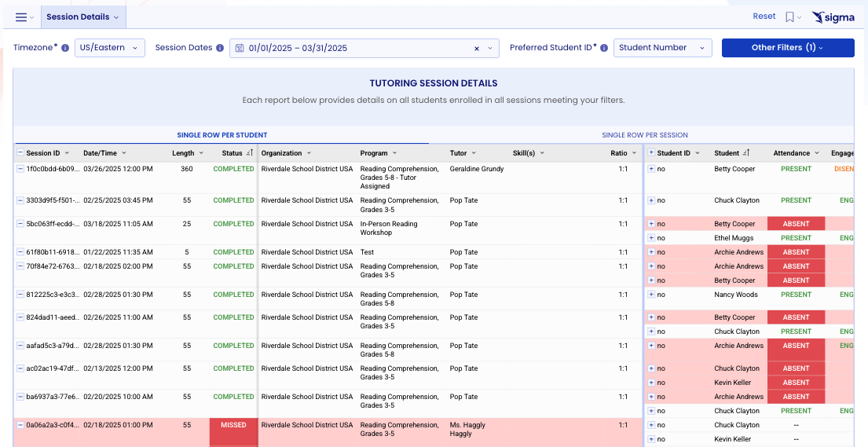Collapse session row 1f0c0bdd-6b09
Screen dimensions: 868x447
pos(20,169)
